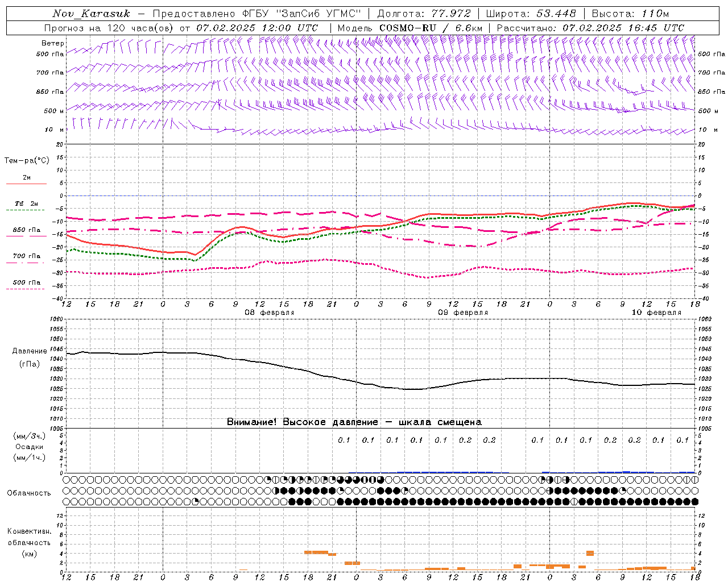The height and width of the screenshot is (582, 728).
Task: Select the Конвективн. panel label
Action: 29,531
